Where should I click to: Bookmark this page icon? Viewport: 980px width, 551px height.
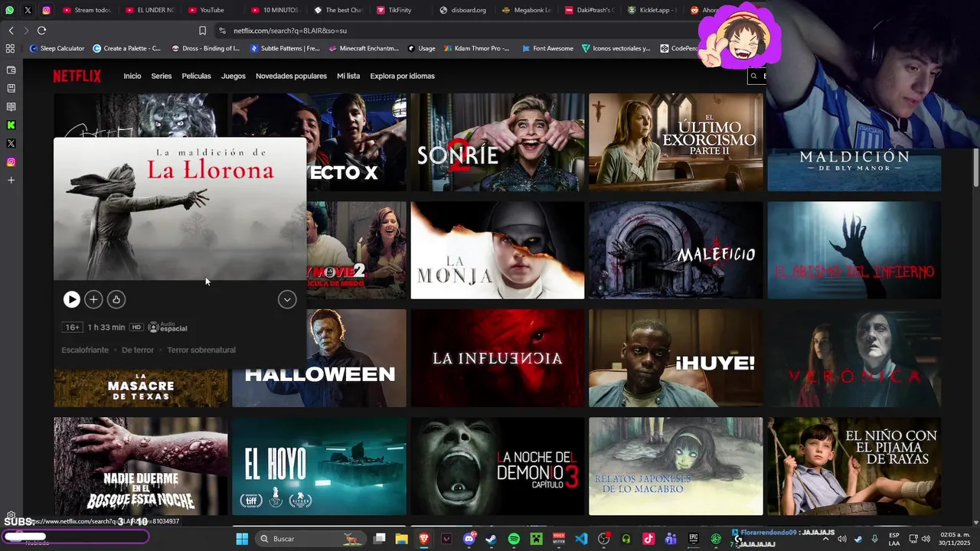point(202,31)
